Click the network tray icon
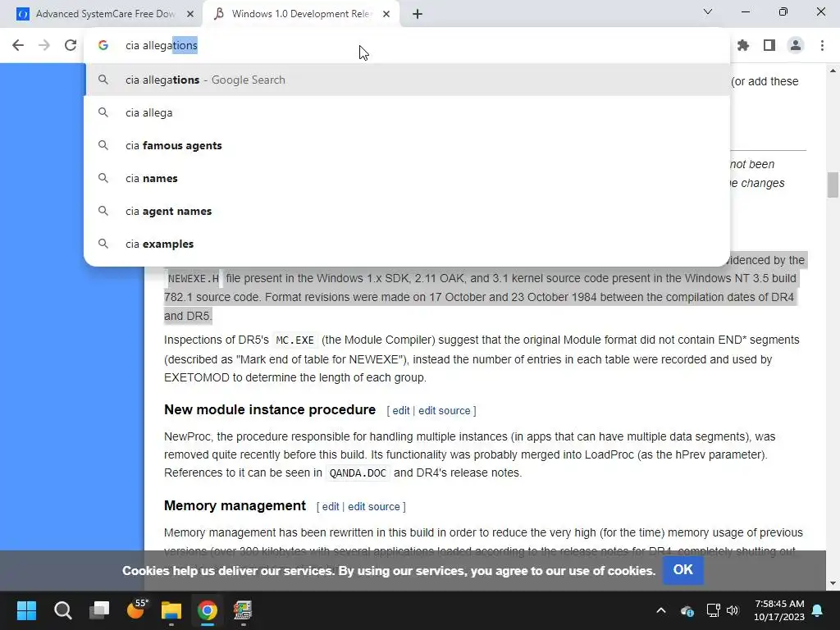Screen dimensions: 840x630 tap(713, 610)
